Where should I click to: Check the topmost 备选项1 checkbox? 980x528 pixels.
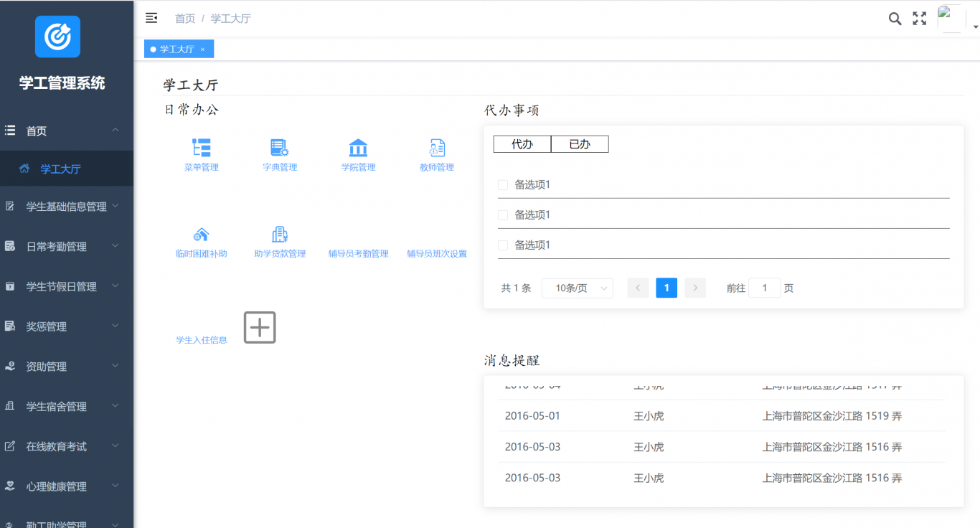tap(503, 185)
